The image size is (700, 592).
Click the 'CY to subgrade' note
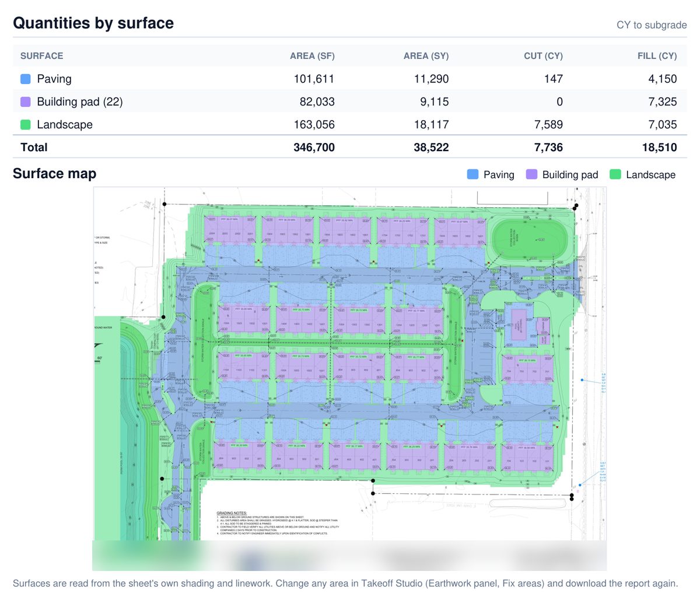point(652,25)
